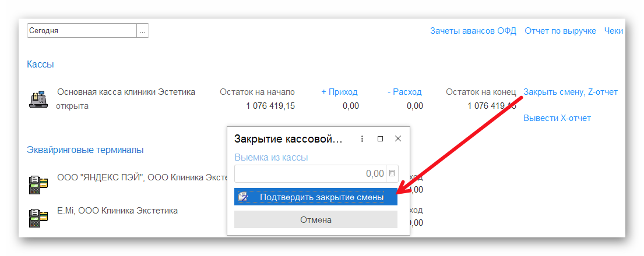The width and height of the screenshot is (644, 256).
Task: Click the Выемка из кассы amount field
Action: [x=310, y=173]
